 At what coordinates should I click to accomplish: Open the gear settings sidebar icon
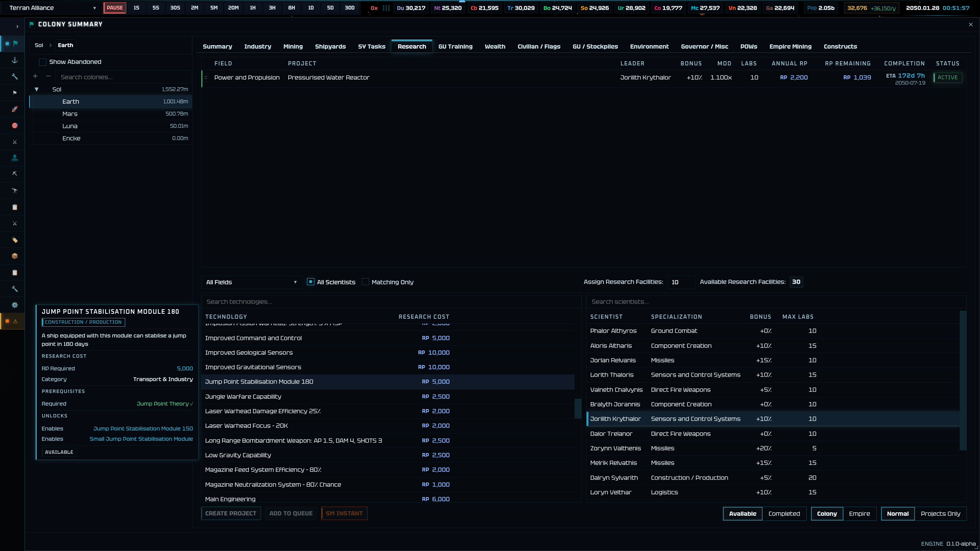click(15, 305)
